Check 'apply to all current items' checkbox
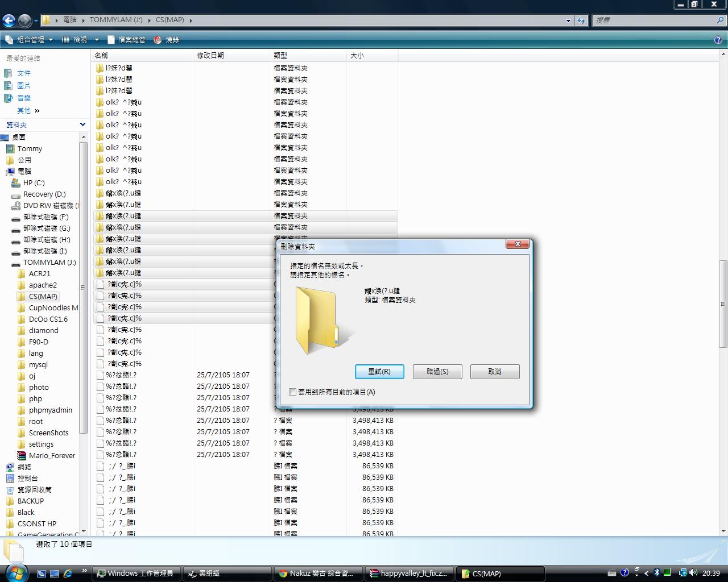 [x=292, y=392]
